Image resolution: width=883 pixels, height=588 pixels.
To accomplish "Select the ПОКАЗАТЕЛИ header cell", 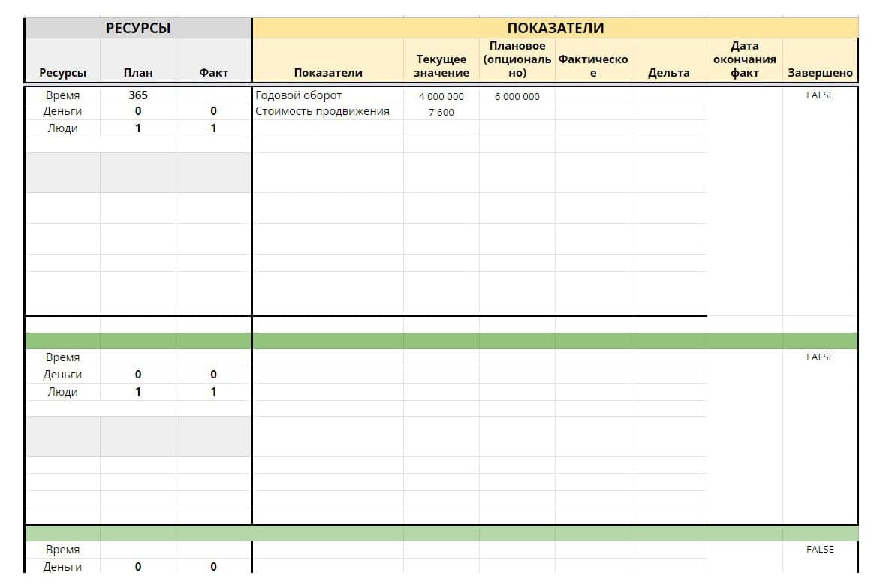I will (x=556, y=28).
